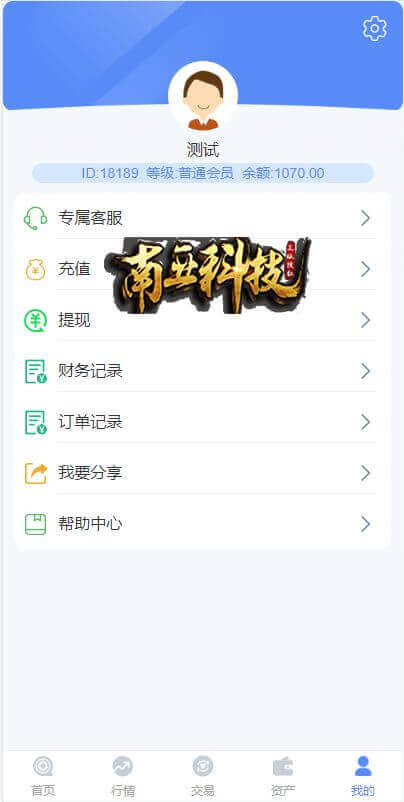Image resolution: width=404 pixels, height=802 pixels.
Task: Switch to the 行情 tab
Action: [123, 776]
